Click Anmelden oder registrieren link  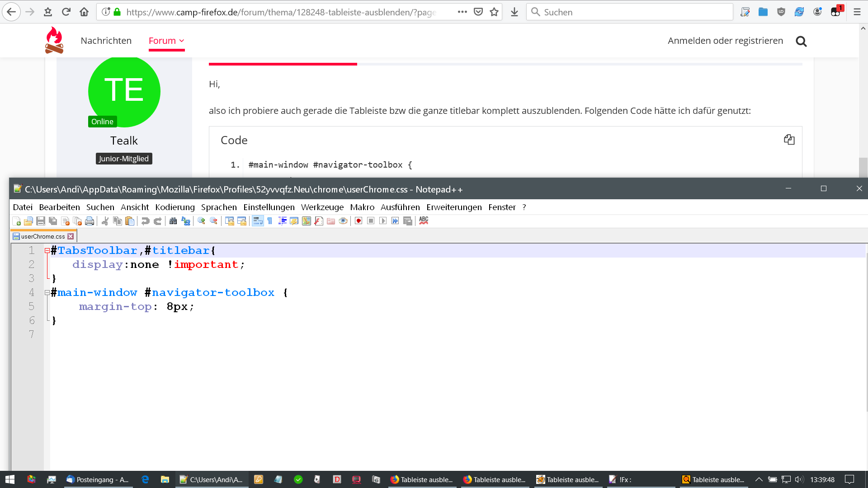pyautogui.click(x=725, y=41)
